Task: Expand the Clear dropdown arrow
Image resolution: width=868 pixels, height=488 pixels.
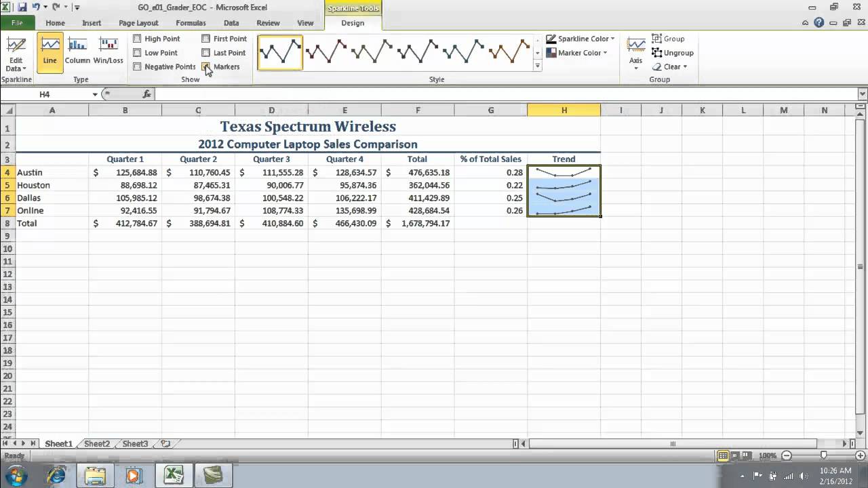Action: click(685, 66)
